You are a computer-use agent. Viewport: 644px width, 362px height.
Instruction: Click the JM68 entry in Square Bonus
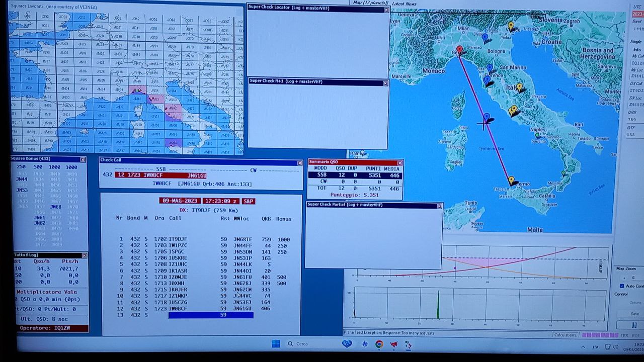55,207
